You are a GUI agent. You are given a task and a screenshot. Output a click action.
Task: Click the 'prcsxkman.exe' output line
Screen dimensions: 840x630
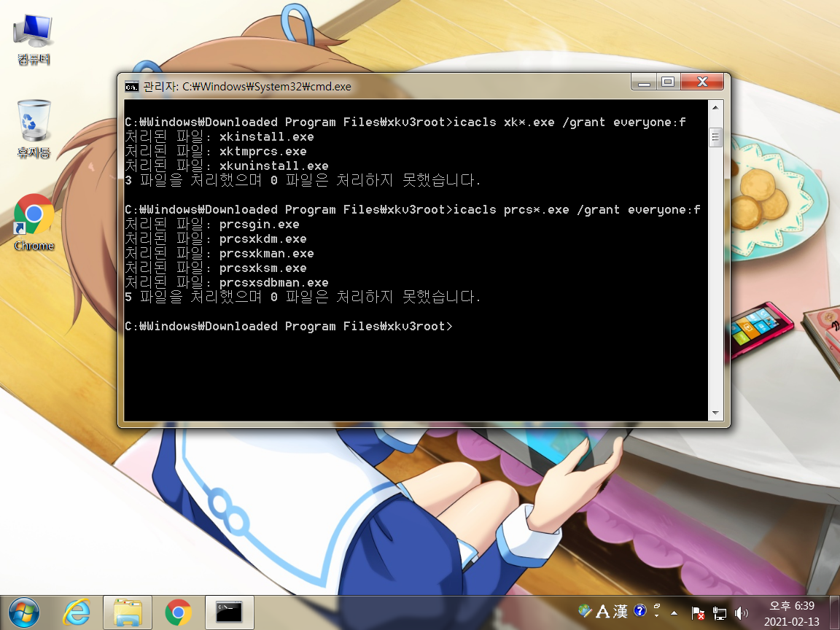(219, 253)
